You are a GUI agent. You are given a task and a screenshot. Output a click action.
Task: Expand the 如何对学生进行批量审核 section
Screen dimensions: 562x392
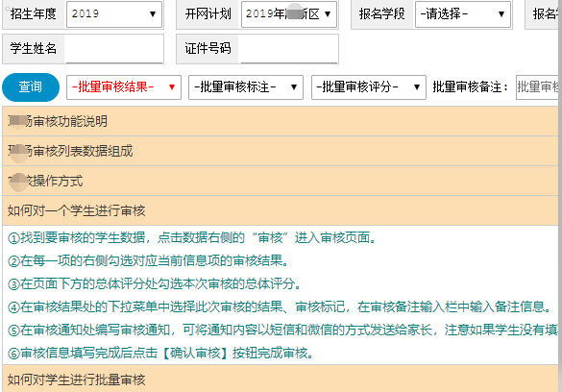pyautogui.click(x=281, y=380)
